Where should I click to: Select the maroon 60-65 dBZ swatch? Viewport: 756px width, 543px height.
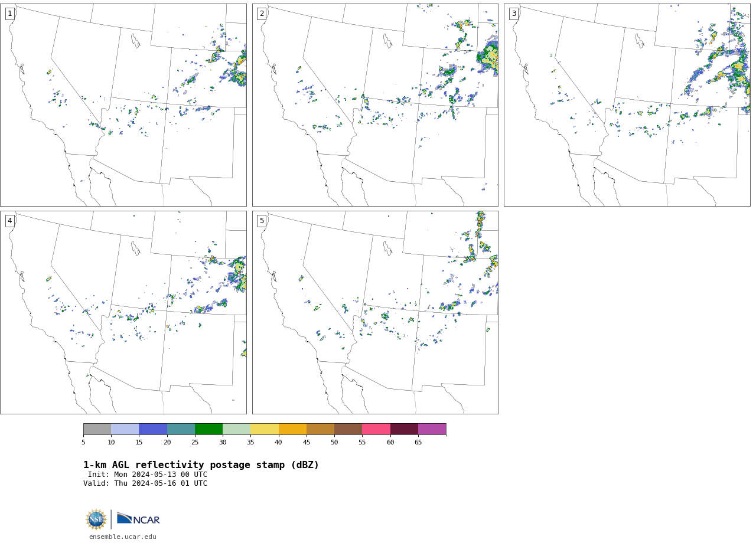tap(404, 429)
